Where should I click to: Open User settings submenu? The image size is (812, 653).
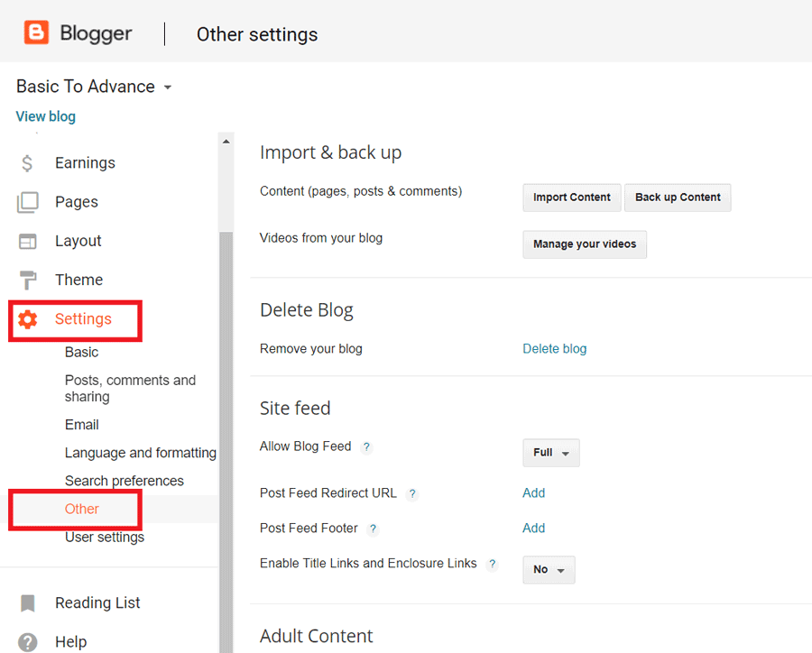(105, 538)
